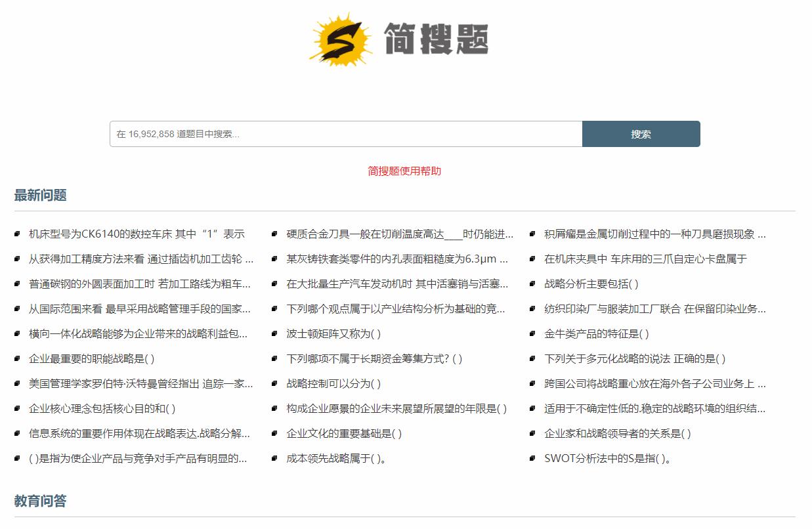Click the pen icon beside the SWOT分析法 question
The width and height of the screenshot is (812, 529).
pos(532,458)
